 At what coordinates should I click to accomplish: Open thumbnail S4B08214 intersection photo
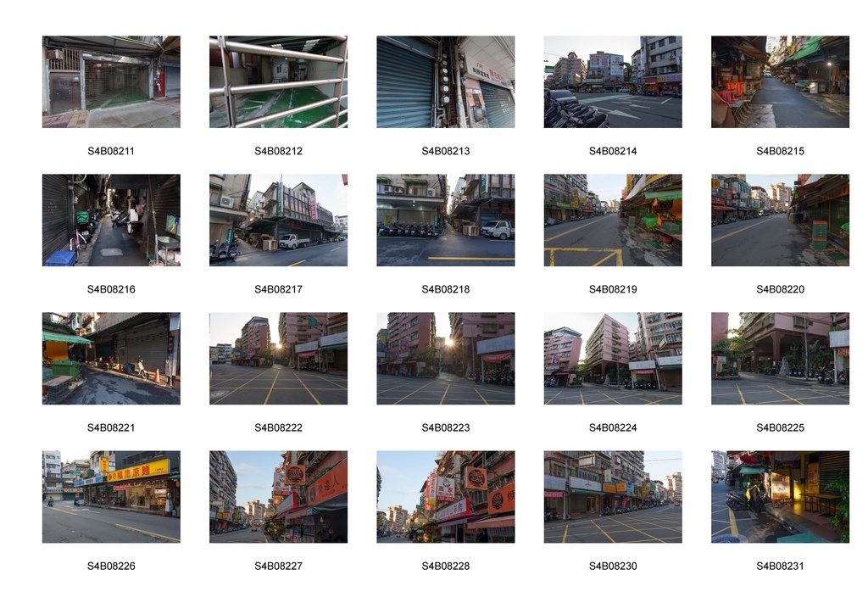613,82
